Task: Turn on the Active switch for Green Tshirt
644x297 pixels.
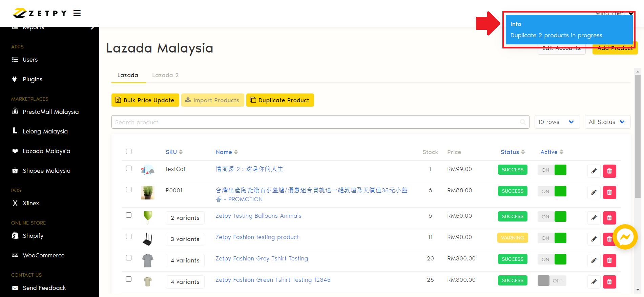Action: coord(552,281)
